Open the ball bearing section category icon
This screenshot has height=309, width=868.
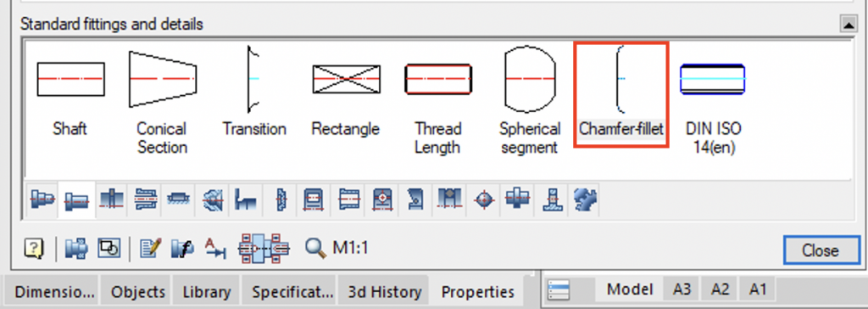[449, 199]
